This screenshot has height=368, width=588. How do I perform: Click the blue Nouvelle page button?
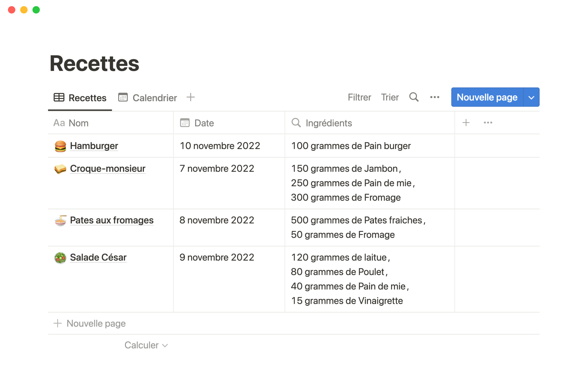(x=487, y=98)
